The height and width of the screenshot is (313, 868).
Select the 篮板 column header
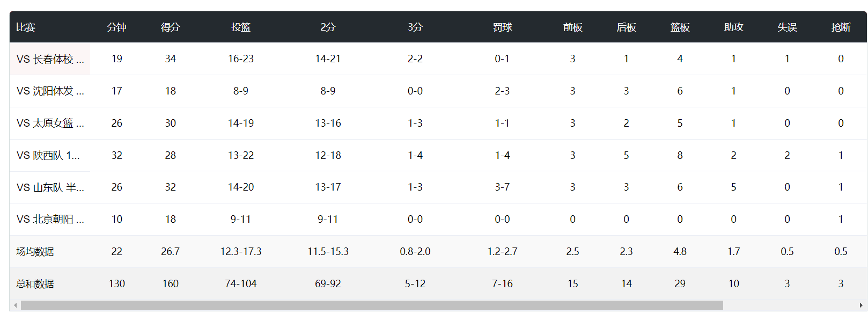coord(680,27)
